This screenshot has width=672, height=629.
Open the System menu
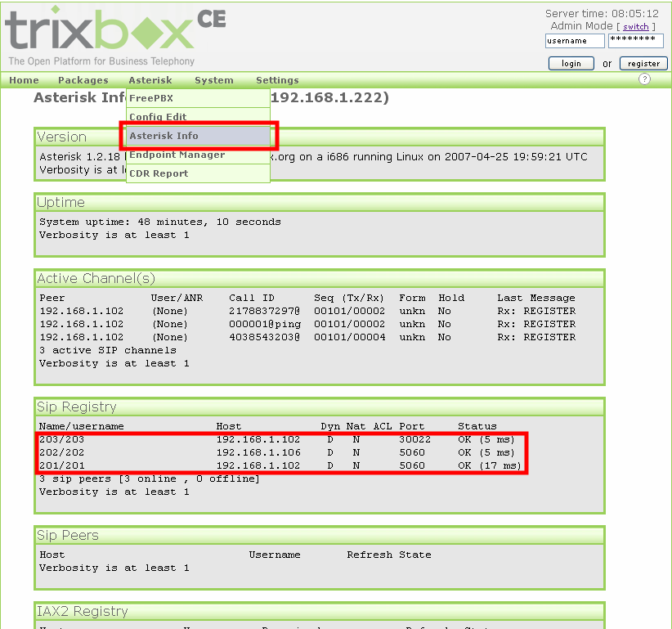point(214,80)
